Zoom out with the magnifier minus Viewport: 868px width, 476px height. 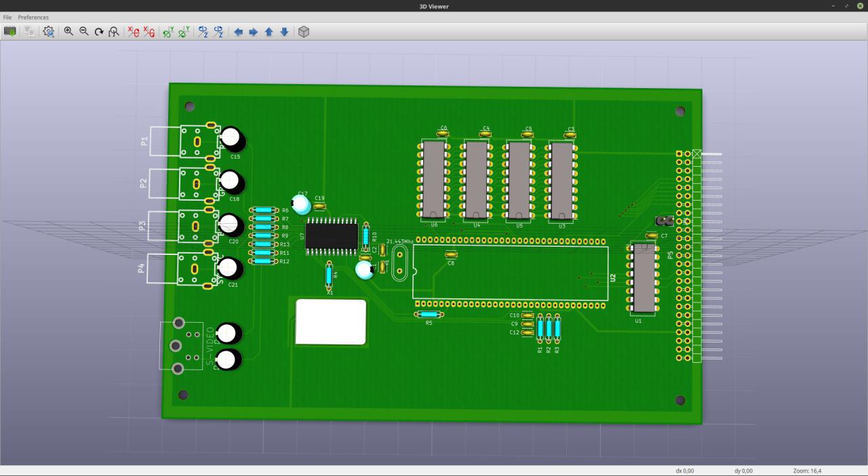(x=84, y=31)
